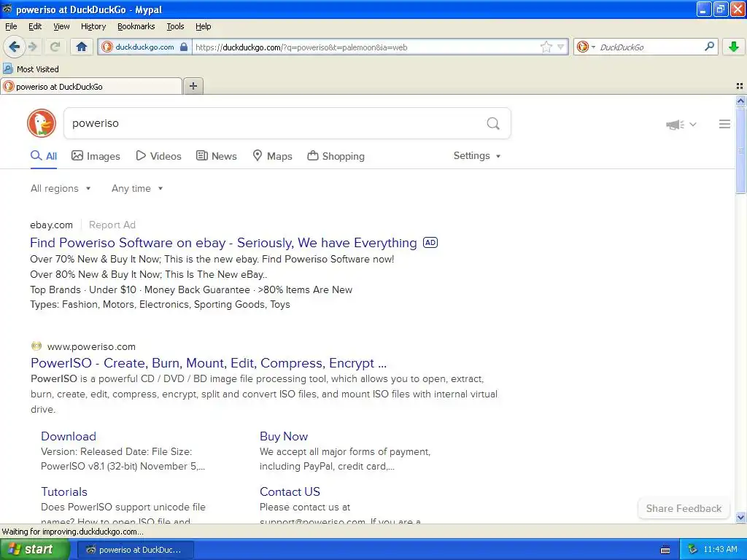The width and height of the screenshot is (747, 560).
Task: Click the page scrollbar up arrow
Action: [740, 101]
